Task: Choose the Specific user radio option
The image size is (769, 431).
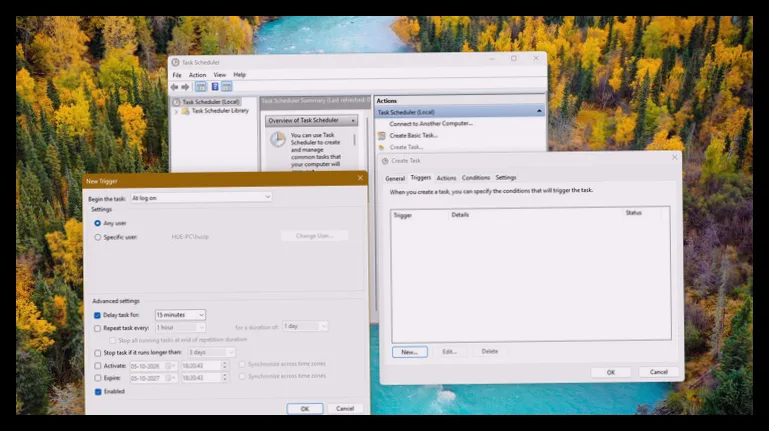Action: point(98,237)
